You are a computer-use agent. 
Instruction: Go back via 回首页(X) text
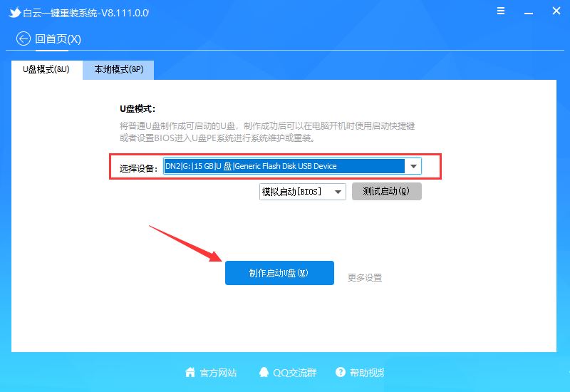pyautogui.click(x=58, y=39)
